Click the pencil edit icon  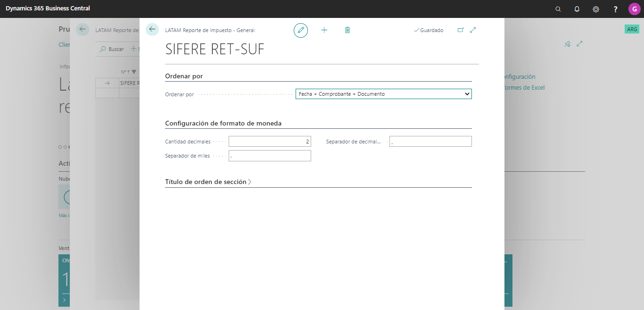pos(301,30)
